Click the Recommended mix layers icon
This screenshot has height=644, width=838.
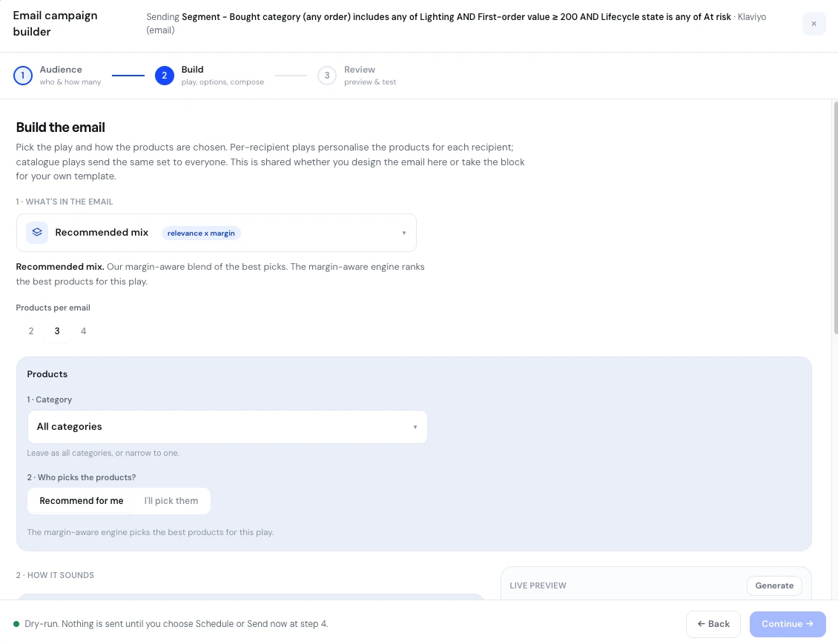tap(37, 232)
